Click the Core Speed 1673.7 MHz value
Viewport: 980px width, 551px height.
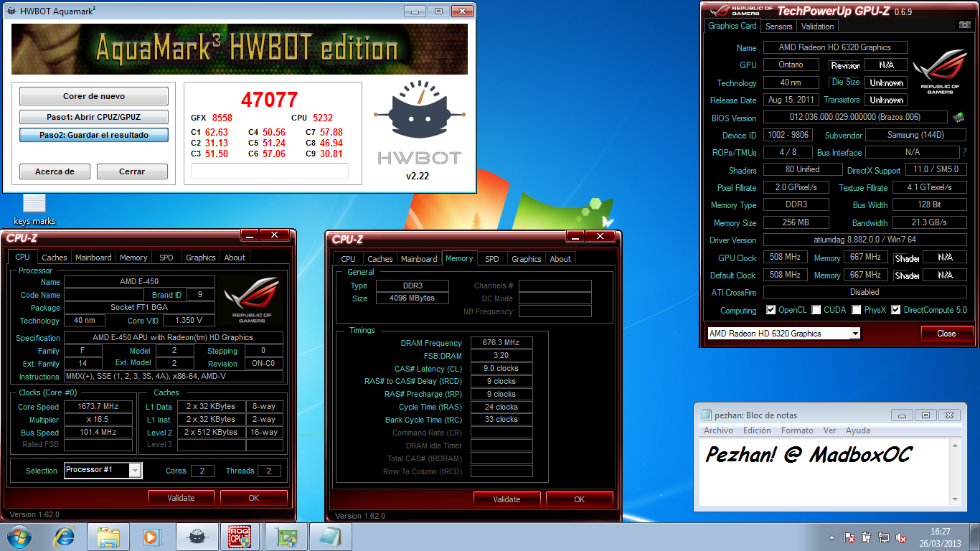pos(98,406)
